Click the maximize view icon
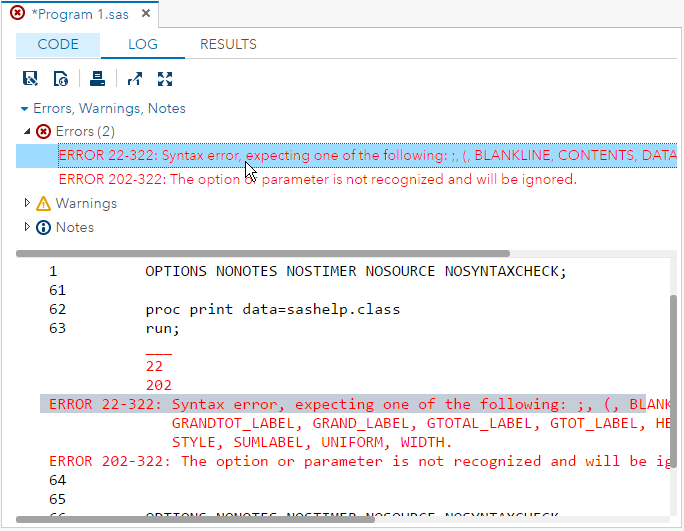Screen dimensions: 684x531 (x=165, y=79)
